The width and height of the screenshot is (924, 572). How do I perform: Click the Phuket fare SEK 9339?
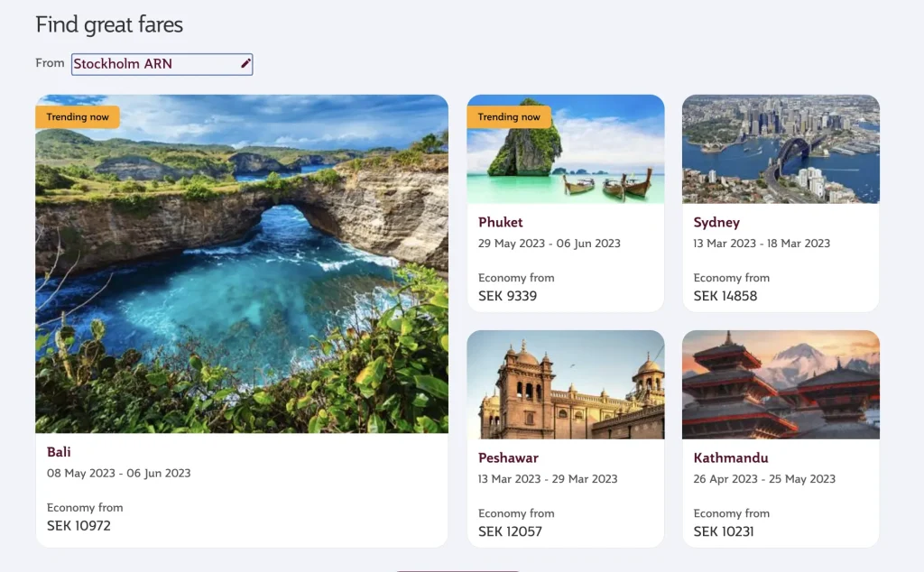pos(507,296)
